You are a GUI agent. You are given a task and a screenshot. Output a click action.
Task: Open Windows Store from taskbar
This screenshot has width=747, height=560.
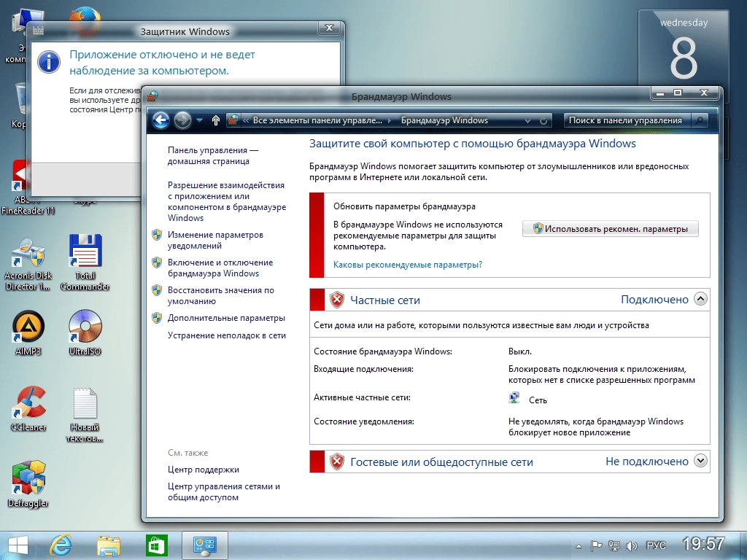[x=157, y=545]
